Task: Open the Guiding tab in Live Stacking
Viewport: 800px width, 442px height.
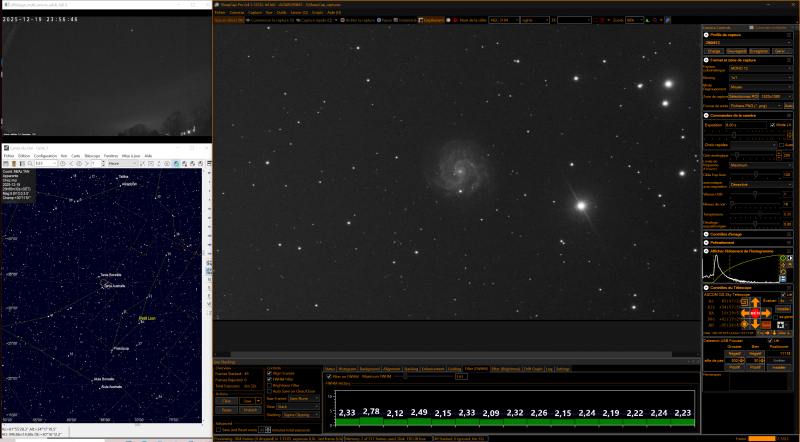Action: 454,369
